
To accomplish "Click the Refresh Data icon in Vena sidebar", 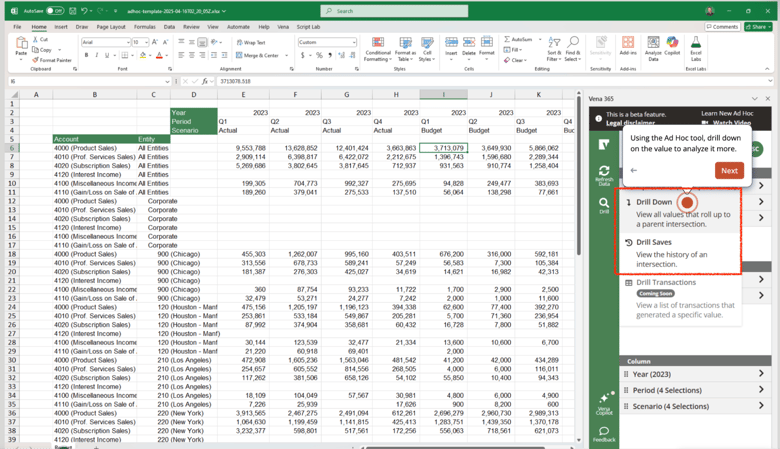I will coord(604,174).
